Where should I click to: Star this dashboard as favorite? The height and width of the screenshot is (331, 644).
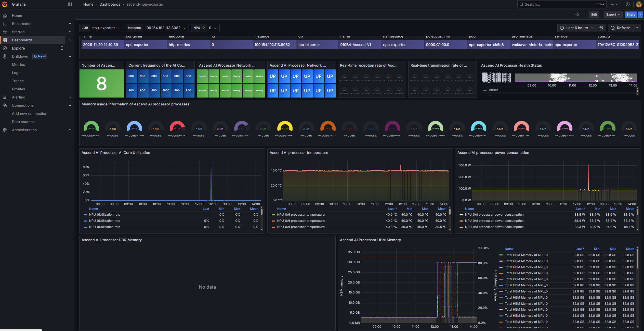click(x=577, y=15)
